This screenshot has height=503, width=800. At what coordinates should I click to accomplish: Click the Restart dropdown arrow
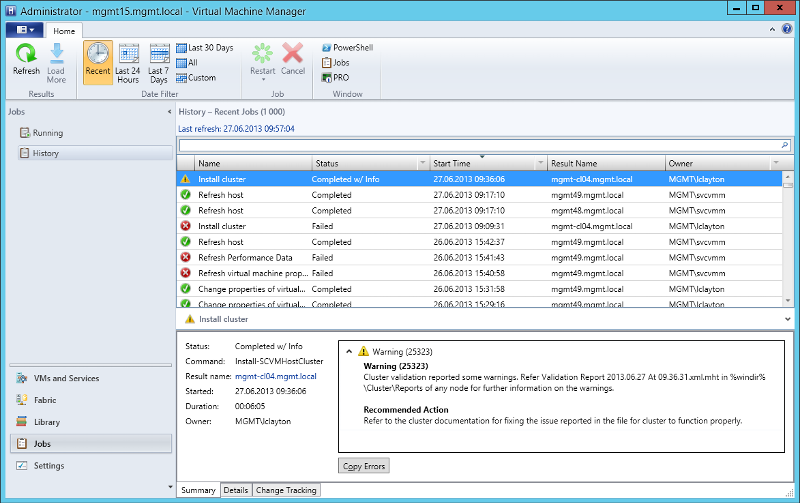tap(263, 80)
